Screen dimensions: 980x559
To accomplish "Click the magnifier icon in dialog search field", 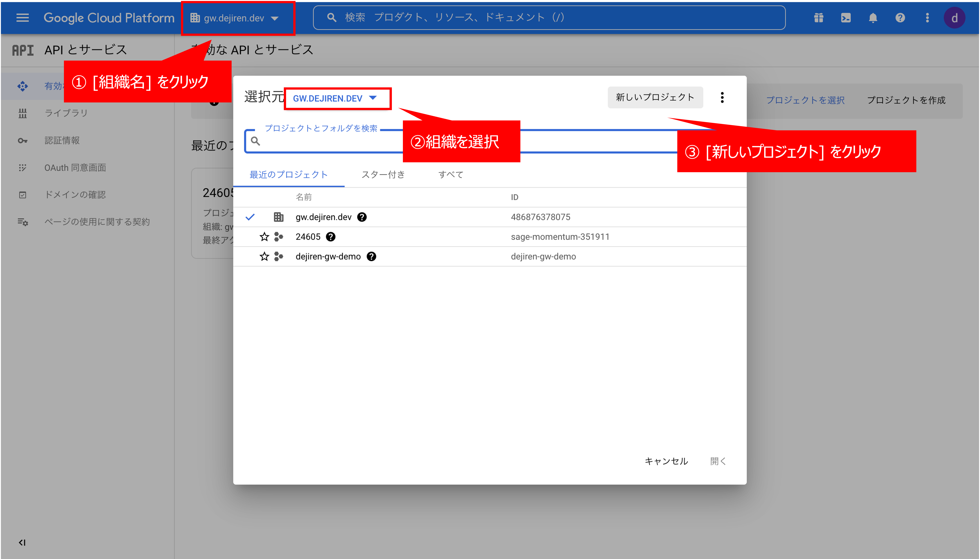I will tap(255, 141).
